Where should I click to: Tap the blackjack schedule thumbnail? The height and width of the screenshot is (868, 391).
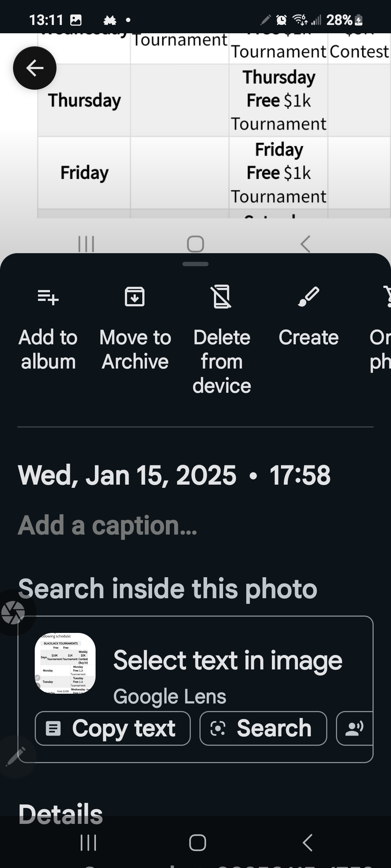coord(65,663)
